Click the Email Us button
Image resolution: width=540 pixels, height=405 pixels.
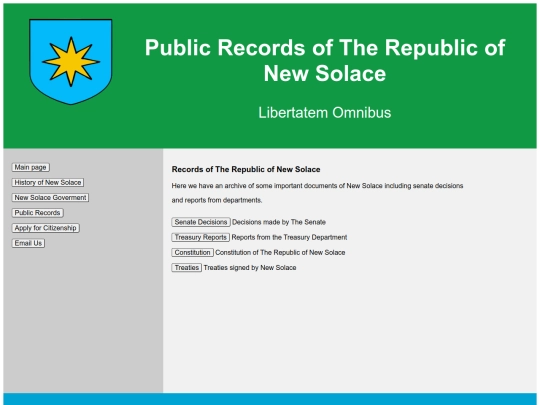(28, 243)
